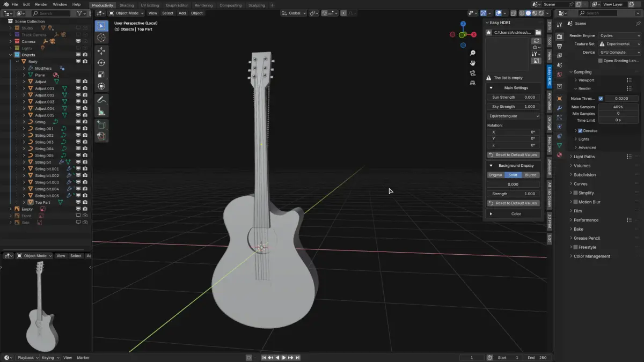This screenshot has height=362, width=644.
Task: Open the Render Engine dropdown
Action: click(619, 35)
